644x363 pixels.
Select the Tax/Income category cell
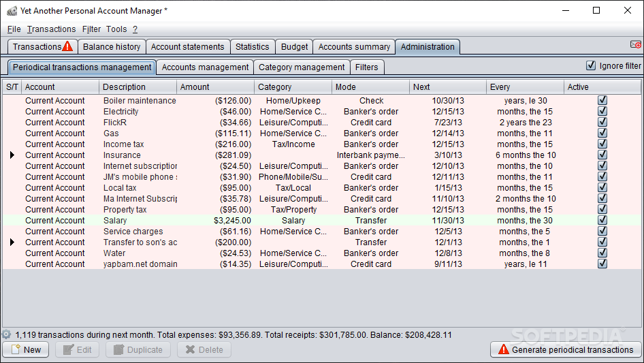point(293,144)
